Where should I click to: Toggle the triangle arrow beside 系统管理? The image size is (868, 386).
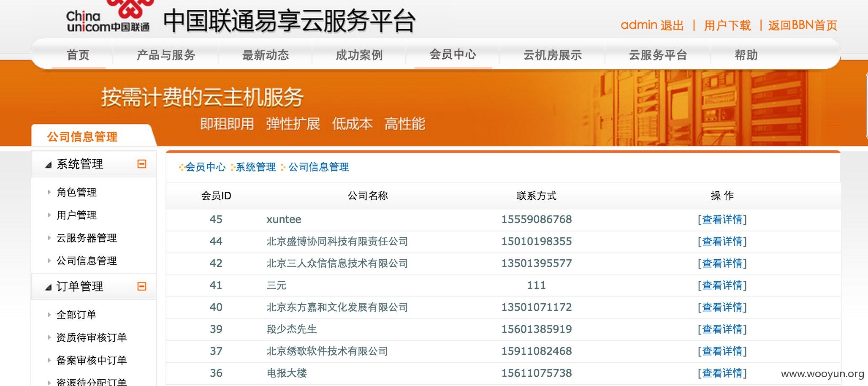(48, 165)
